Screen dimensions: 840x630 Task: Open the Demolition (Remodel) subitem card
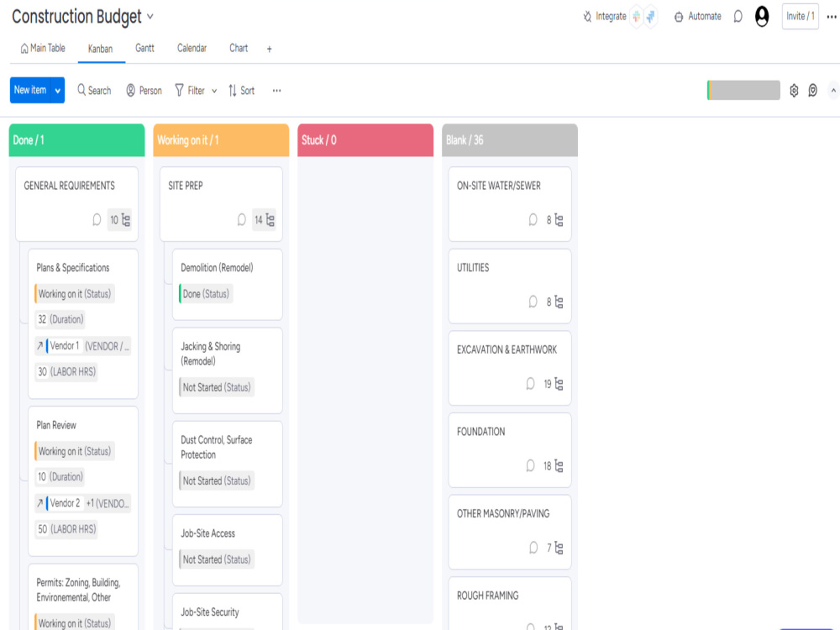pos(228,285)
